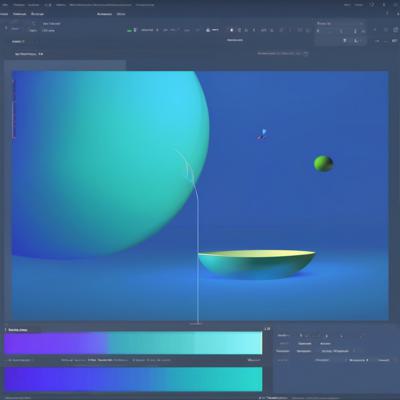
Task: Click the upper purple-to-cyan gradient bar
Action: coord(133,343)
